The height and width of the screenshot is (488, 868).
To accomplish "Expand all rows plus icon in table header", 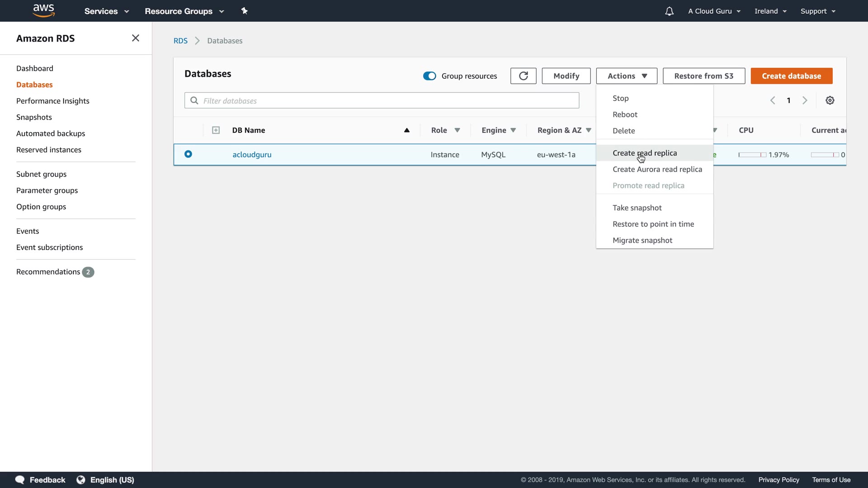I will pyautogui.click(x=216, y=130).
